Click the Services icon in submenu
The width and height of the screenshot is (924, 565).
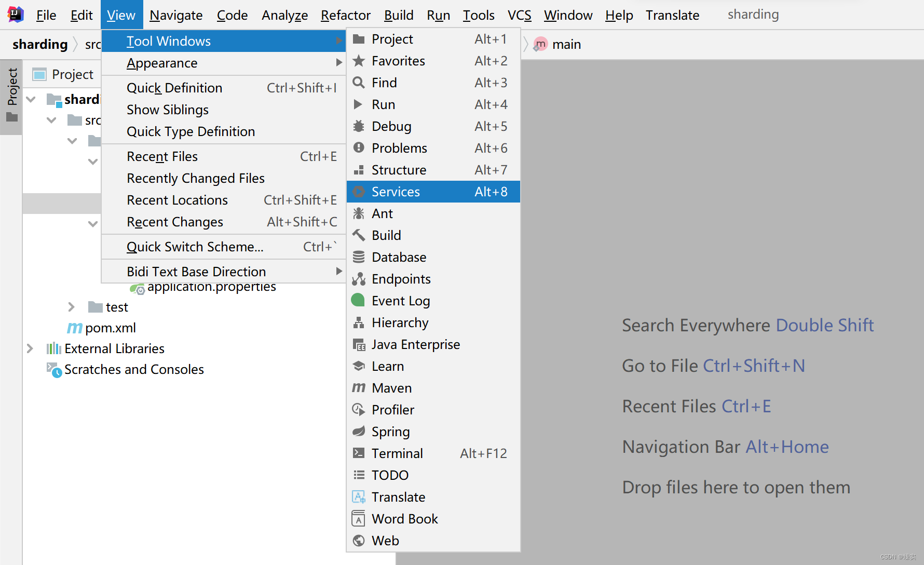[358, 192]
